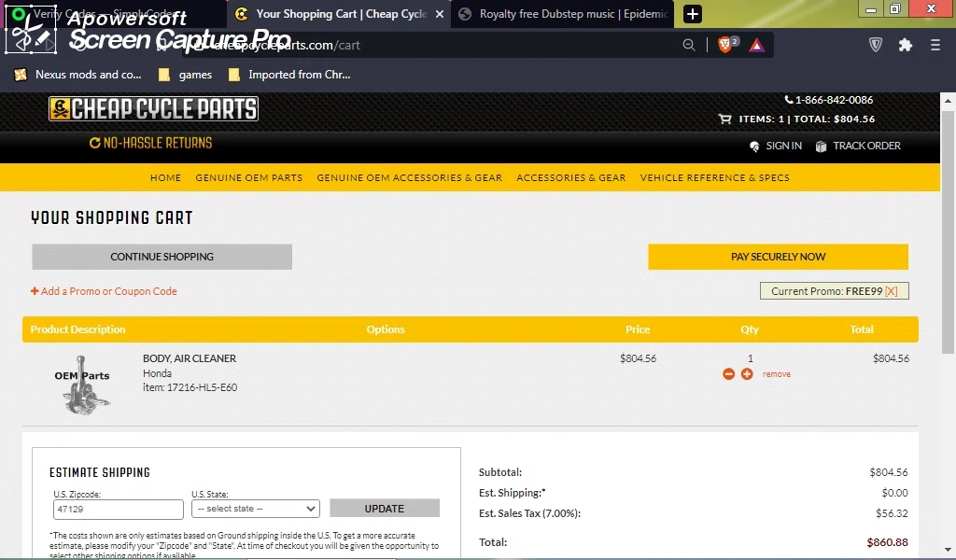This screenshot has height=560, width=956.
Task: Click the Track Order box icon
Action: click(x=822, y=147)
